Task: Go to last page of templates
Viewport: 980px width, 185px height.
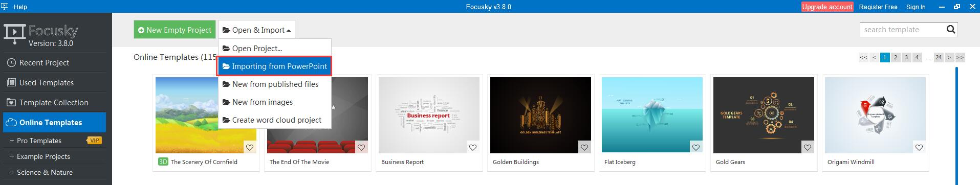Action: 960,57
